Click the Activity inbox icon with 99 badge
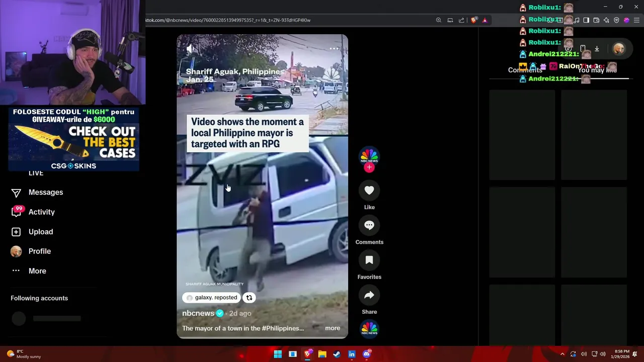This screenshot has height=362, width=644. tap(17, 212)
